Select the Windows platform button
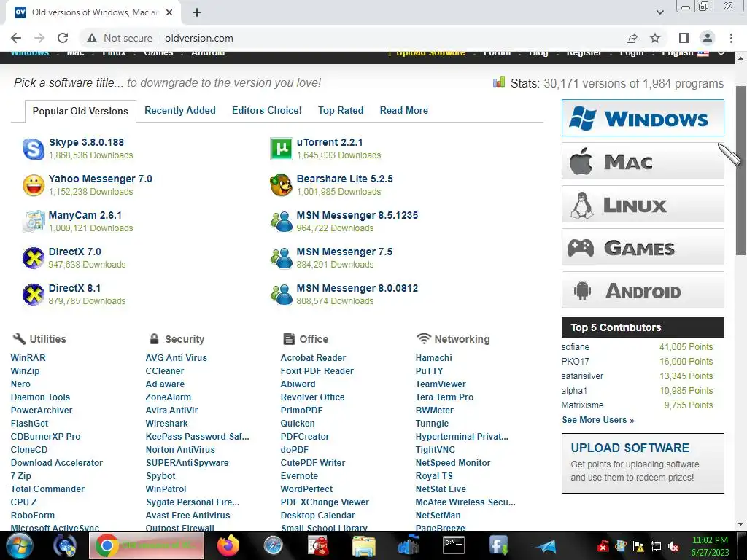Image resolution: width=747 pixels, height=560 pixels. tap(643, 118)
